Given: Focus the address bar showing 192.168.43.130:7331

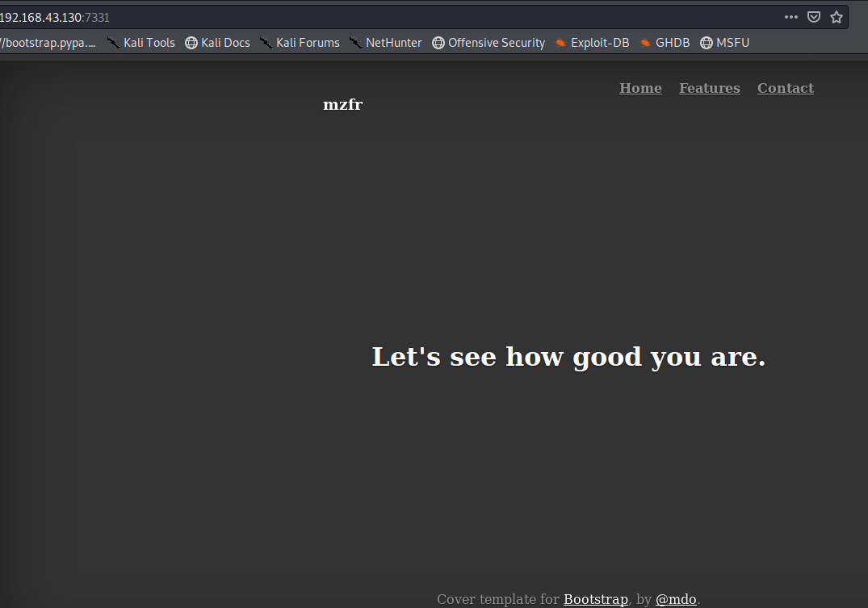Looking at the screenshot, I should click(x=388, y=17).
